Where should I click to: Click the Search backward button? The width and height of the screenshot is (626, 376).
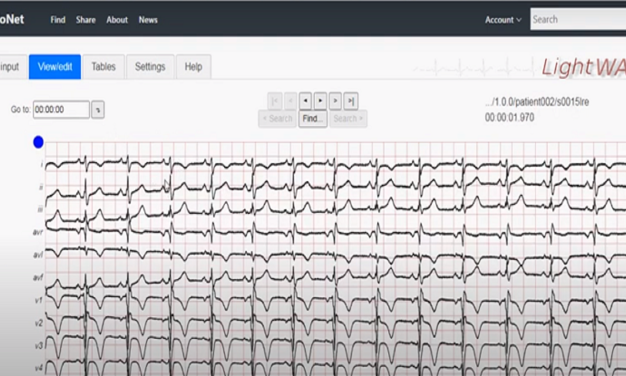(x=277, y=119)
